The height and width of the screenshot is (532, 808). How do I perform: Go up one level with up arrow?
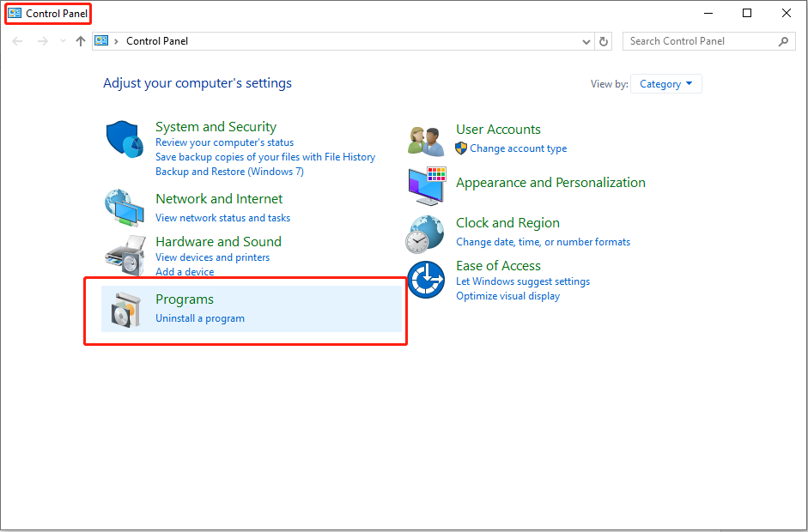click(81, 41)
